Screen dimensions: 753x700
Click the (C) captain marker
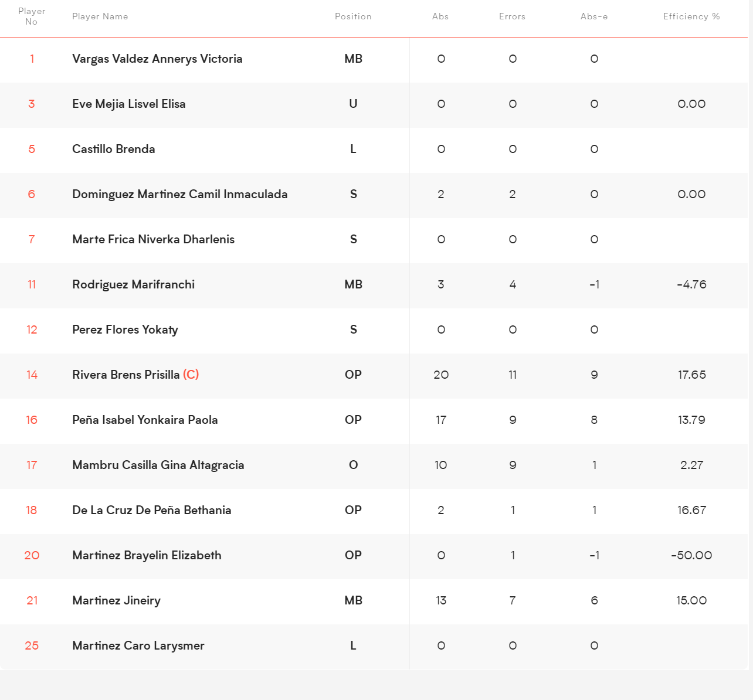[x=191, y=375]
